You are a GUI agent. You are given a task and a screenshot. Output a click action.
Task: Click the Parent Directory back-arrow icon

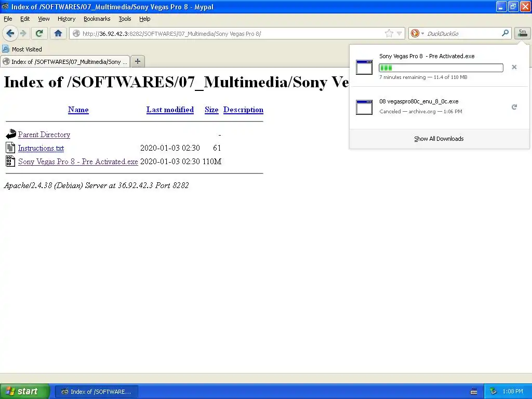tap(11, 134)
